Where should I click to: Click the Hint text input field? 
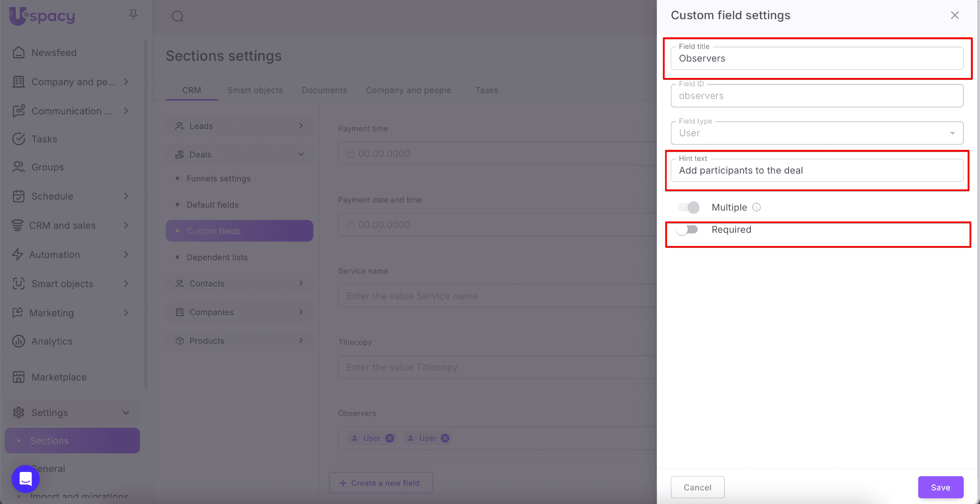[817, 171]
